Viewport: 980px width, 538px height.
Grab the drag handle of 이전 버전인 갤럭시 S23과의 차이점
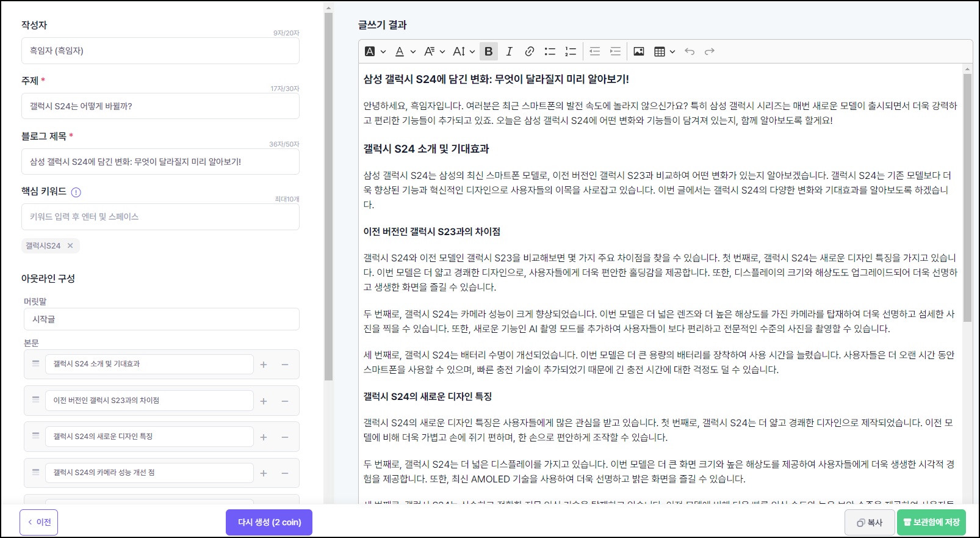35,400
